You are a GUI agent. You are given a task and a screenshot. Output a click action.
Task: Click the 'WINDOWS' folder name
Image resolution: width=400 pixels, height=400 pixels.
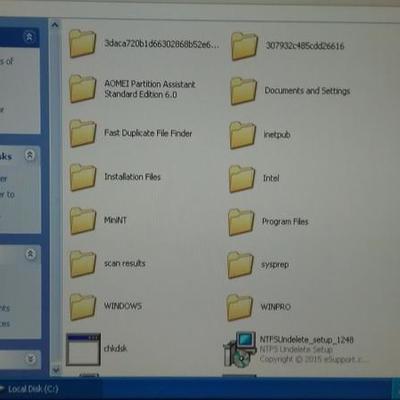(x=123, y=306)
